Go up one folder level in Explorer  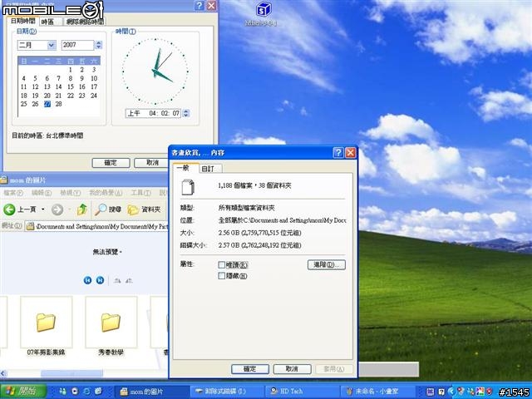pyautogui.click(x=82, y=209)
